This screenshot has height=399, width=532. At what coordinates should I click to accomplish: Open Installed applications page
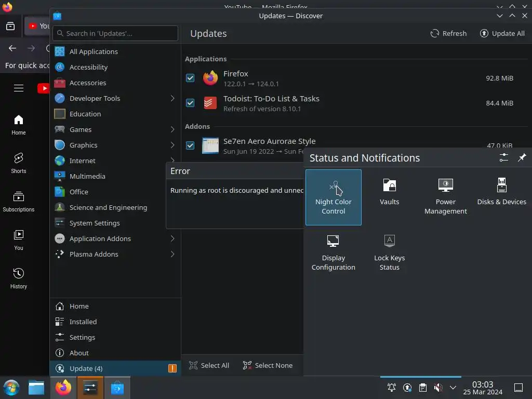coord(115,322)
